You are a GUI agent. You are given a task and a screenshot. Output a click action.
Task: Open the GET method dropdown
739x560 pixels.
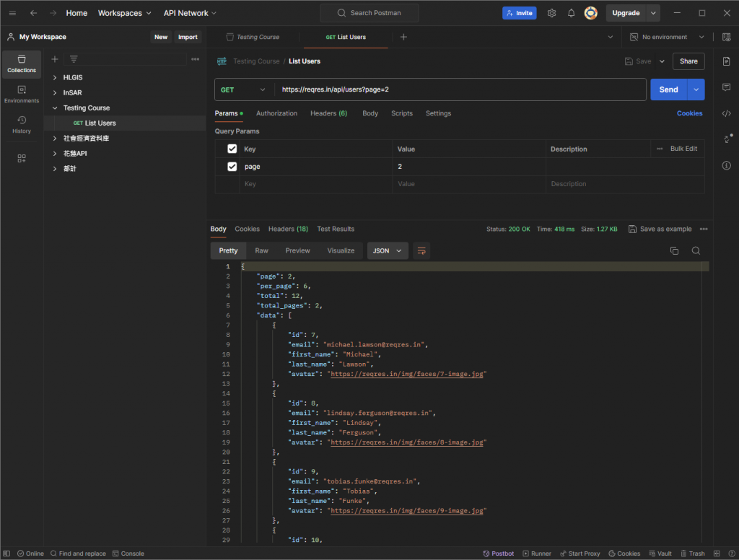[x=244, y=89]
